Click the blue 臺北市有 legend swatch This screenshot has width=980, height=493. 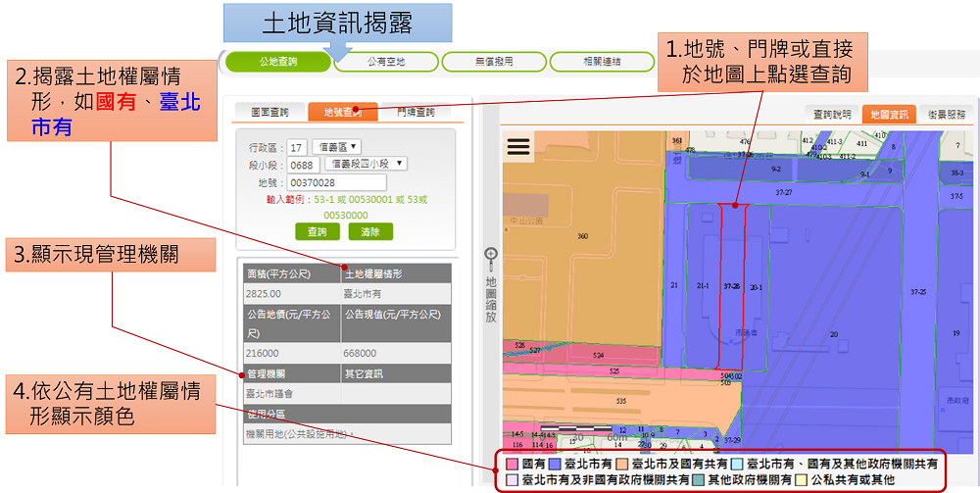tap(555, 463)
